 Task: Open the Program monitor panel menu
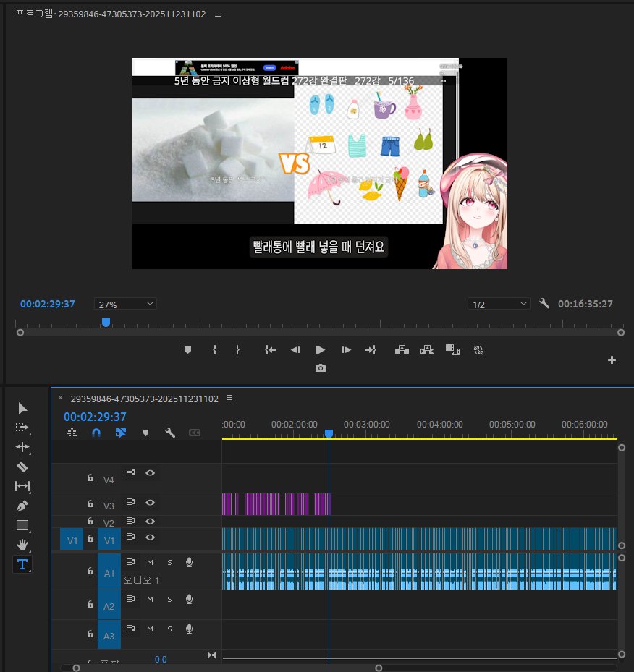coord(218,14)
